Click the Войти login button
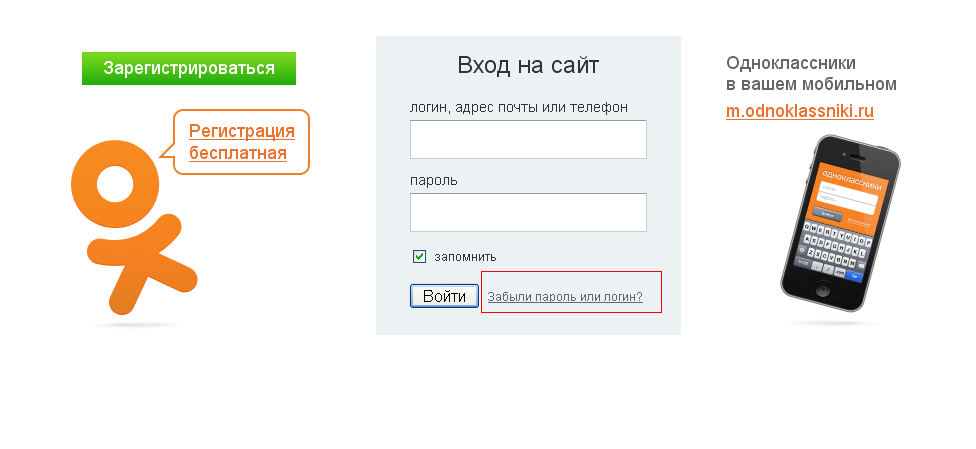 (x=444, y=296)
